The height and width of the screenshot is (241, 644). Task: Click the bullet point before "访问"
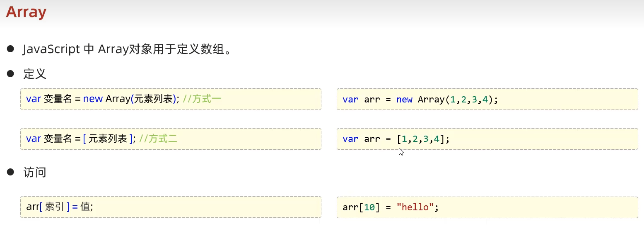click(x=11, y=173)
